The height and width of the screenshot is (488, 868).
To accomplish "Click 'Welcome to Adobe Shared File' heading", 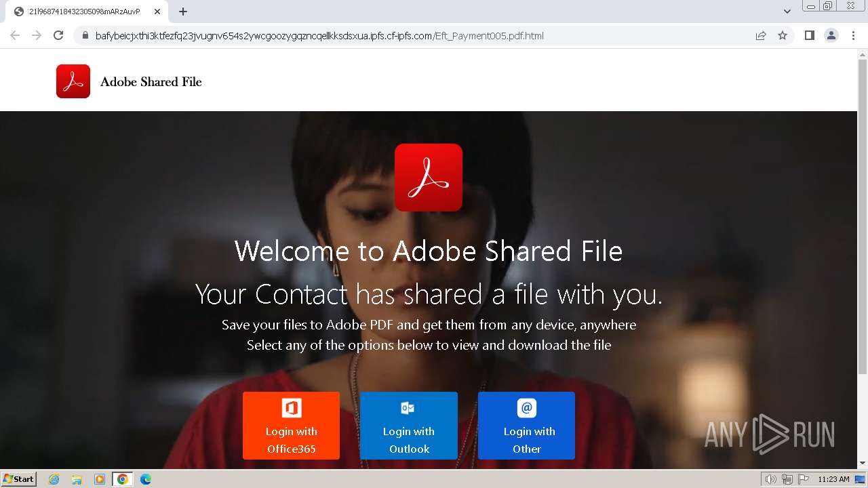I will coord(429,251).
